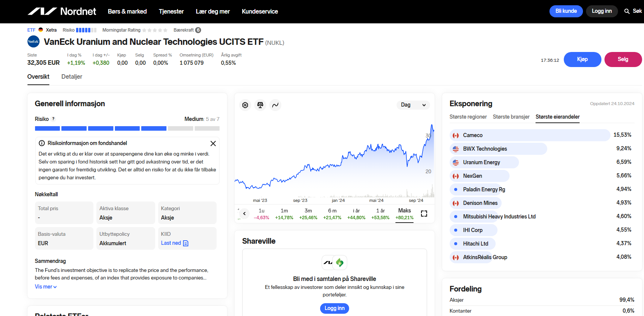This screenshot has width=644, height=316.
Task: Click the Mitsubishi Heavy Industries Ltd row
Action: (542, 217)
